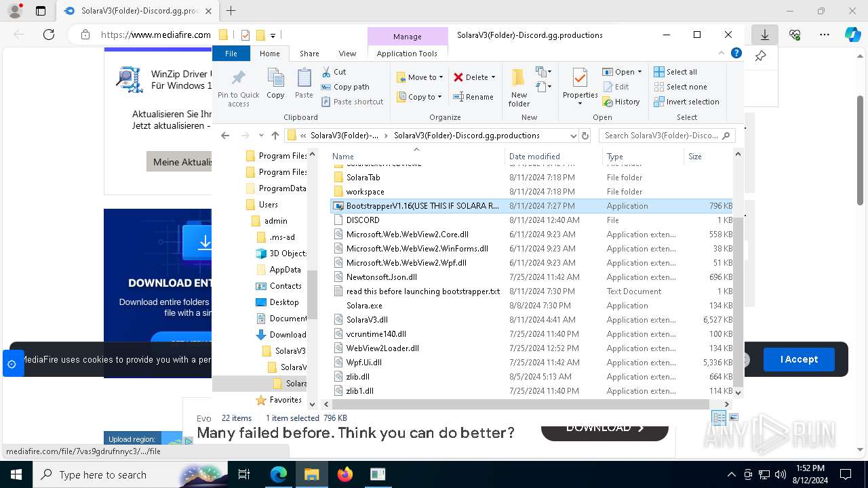This screenshot has height=488, width=868.
Task: Open Explorer Help question mark icon
Action: click(x=736, y=53)
